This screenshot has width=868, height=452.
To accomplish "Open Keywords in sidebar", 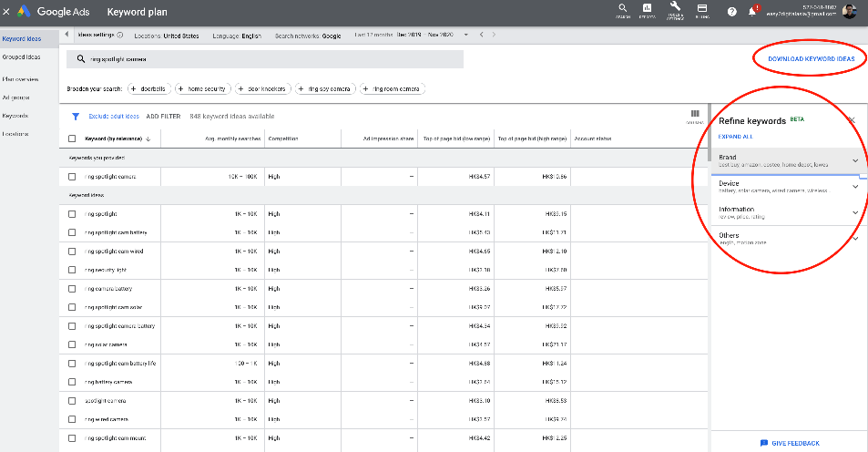I will click(x=15, y=116).
